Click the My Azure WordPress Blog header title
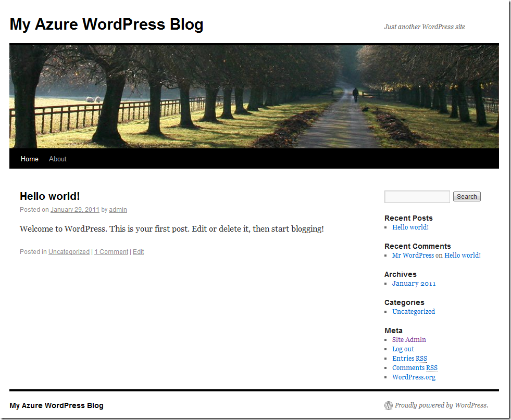511x420 pixels. click(x=107, y=24)
